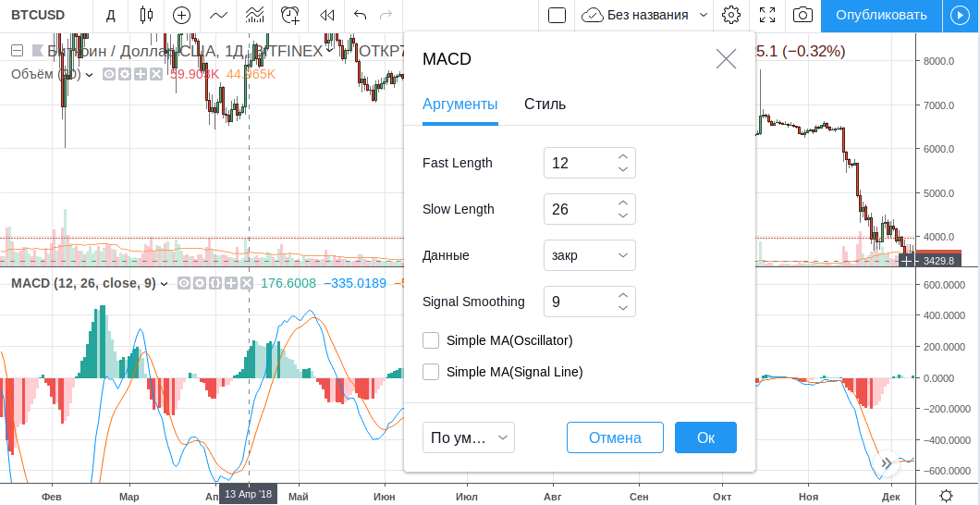This screenshot has height=505, width=980.
Task: Open chart settings gear in toolbar
Action: click(731, 15)
